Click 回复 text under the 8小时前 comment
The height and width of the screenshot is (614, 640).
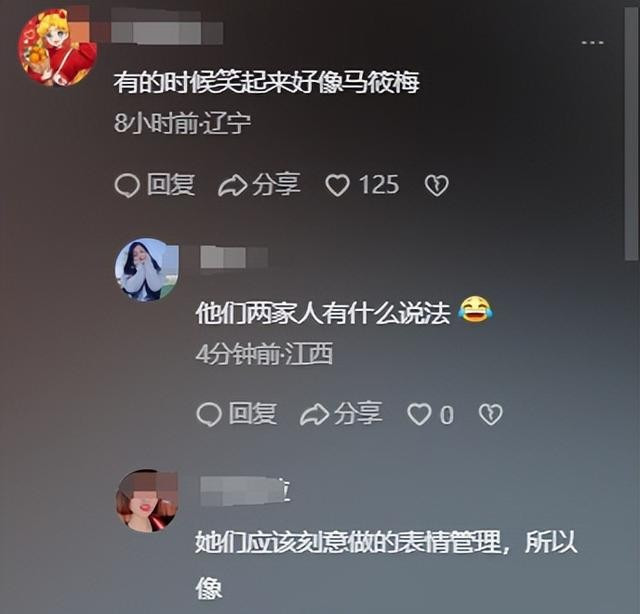(171, 185)
